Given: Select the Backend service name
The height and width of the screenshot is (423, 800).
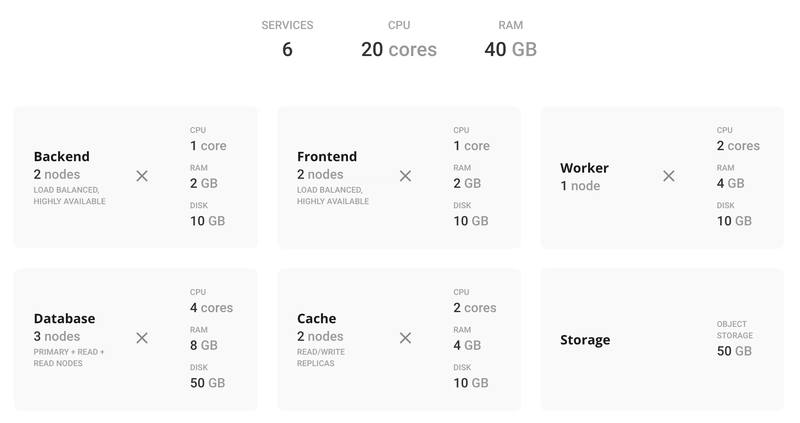Looking at the screenshot, I should [x=61, y=156].
